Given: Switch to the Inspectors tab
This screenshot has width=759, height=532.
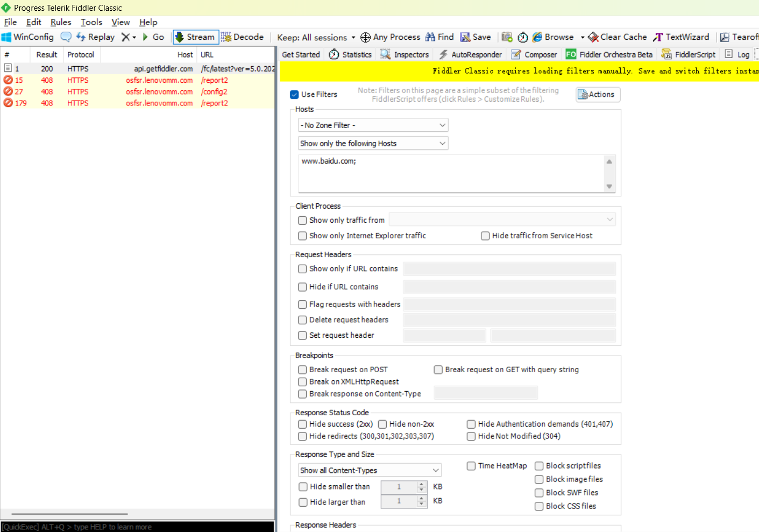Looking at the screenshot, I should [404, 54].
